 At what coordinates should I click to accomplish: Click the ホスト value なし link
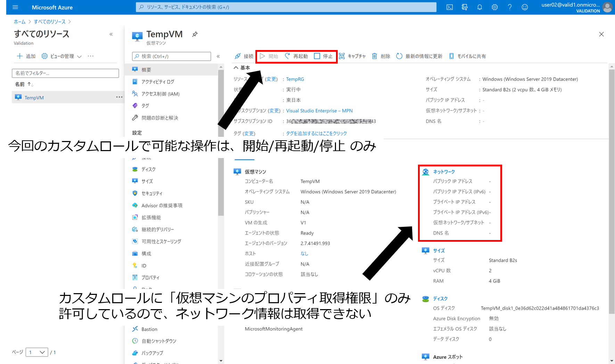304,254
